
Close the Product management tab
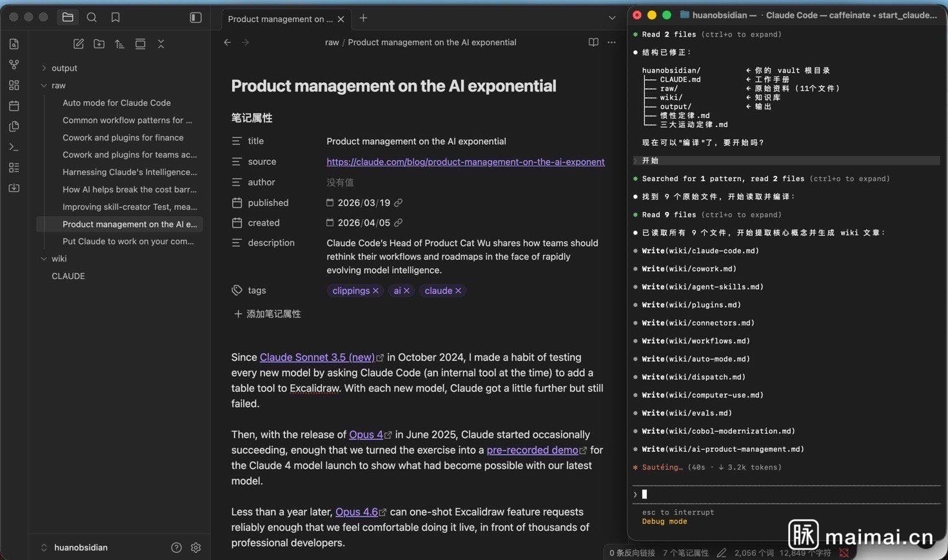[341, 19]
